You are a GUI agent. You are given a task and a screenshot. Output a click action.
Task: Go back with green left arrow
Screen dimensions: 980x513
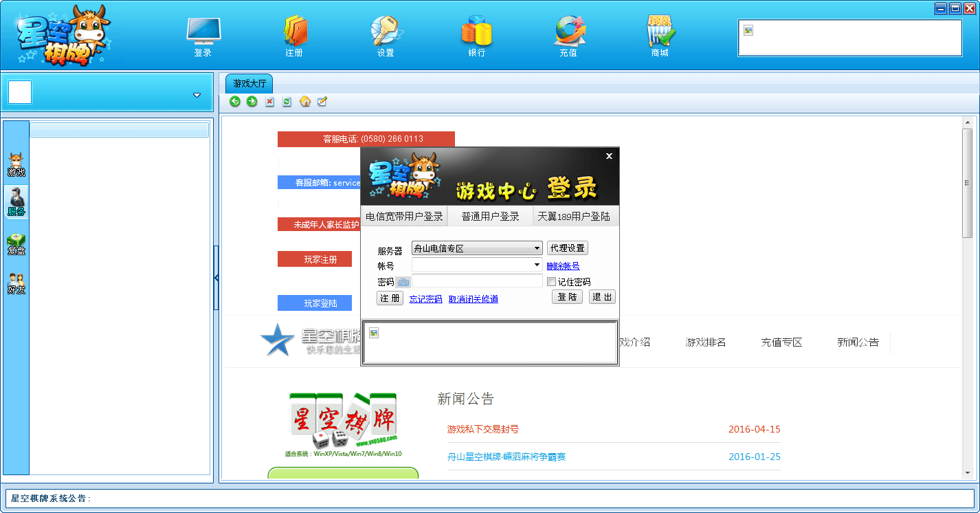[235, 102]
